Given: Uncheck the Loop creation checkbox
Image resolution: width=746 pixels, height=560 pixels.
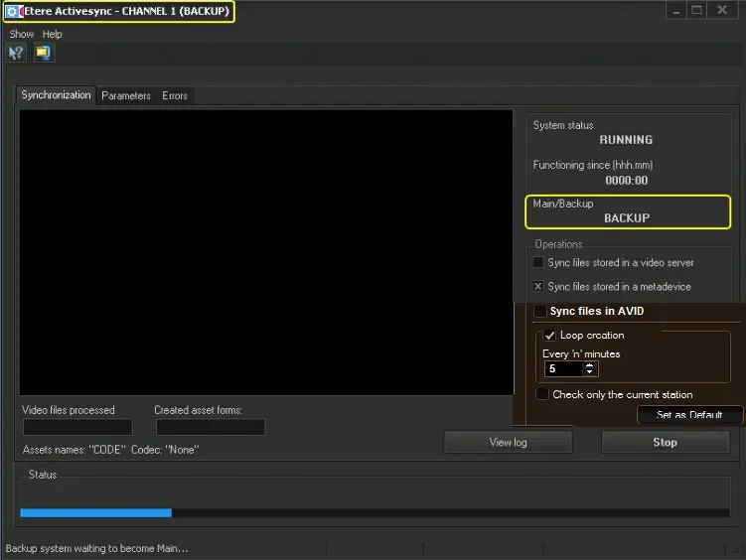Looking at the screenshot, I should click(549, 336).
